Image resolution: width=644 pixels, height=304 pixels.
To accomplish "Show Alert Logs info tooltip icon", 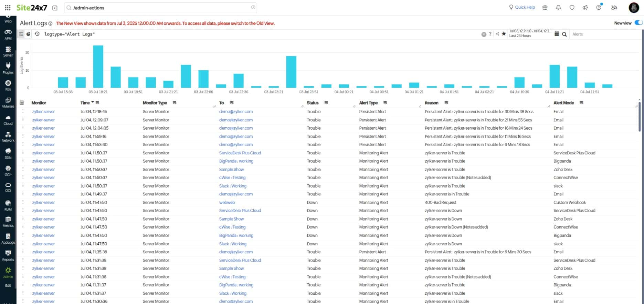I will [50, 23].
